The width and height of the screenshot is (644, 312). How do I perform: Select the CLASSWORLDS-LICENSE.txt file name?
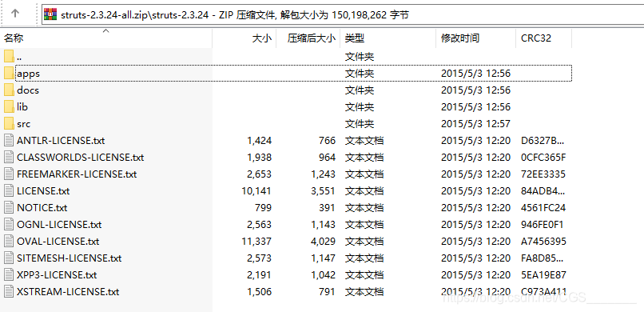81,158
